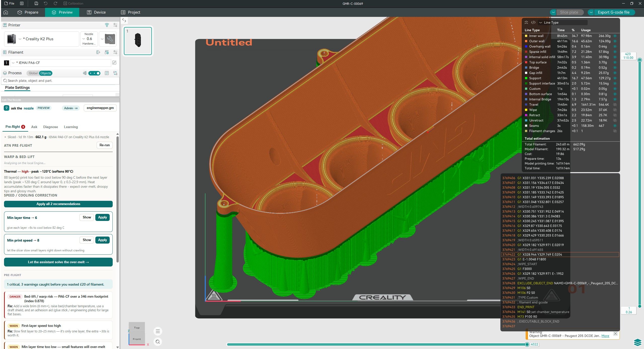Open the Diagnose tab
The width and height of the screenshot is (644, 349).
pos(51,127)
